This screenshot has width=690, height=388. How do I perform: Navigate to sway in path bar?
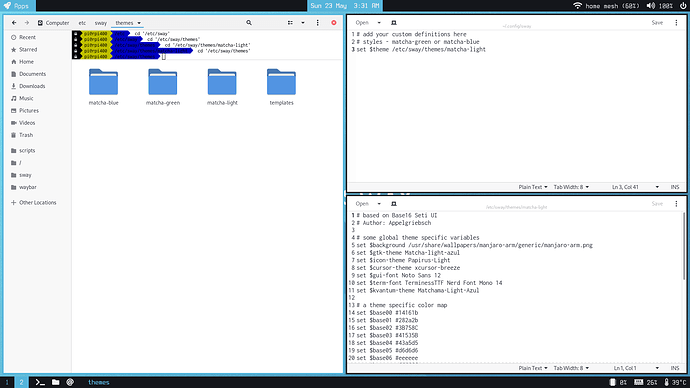tap(101, 23)
